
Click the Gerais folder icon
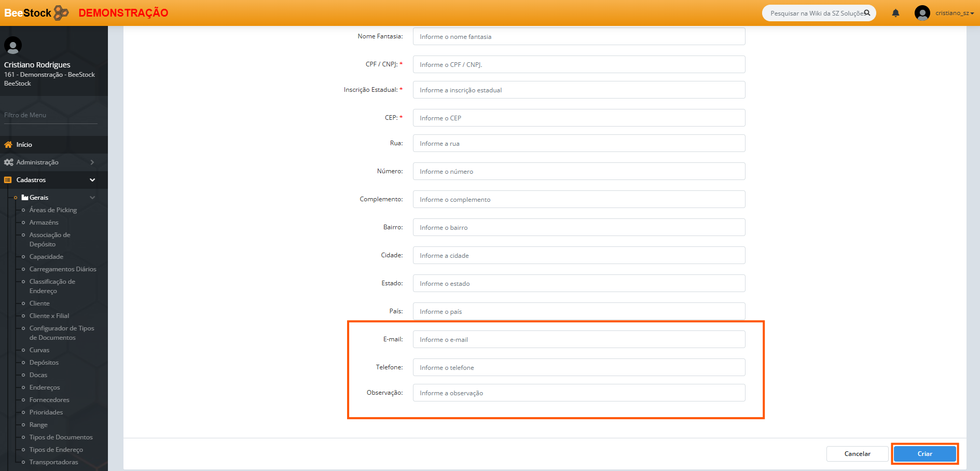coord(25,198)
